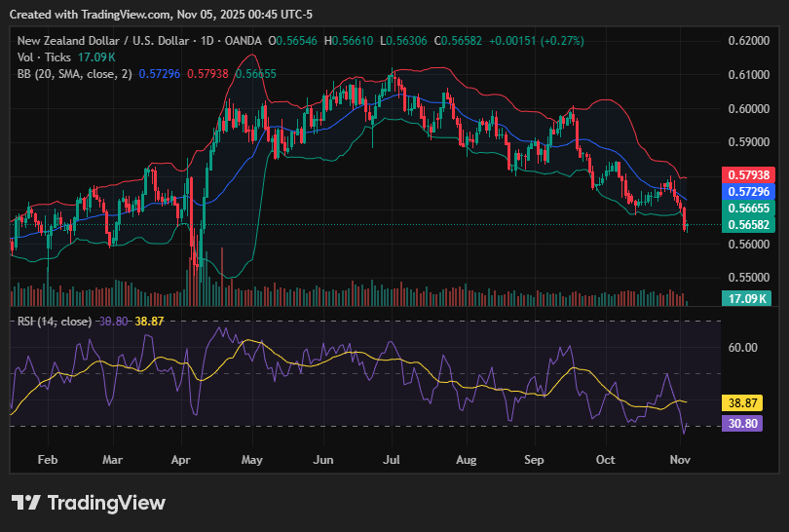
Task: Click the Apr label on the time axis
Action: [x=181, y=458]
